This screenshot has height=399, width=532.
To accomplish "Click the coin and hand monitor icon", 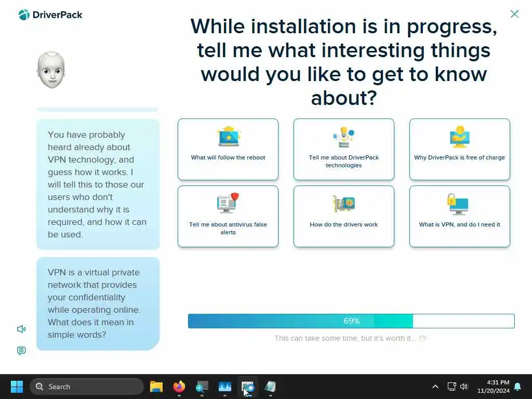I will 459,137.
